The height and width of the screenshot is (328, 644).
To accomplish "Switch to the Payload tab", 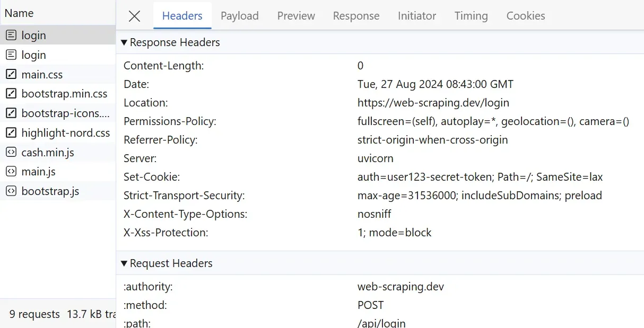I will [239, 16].
